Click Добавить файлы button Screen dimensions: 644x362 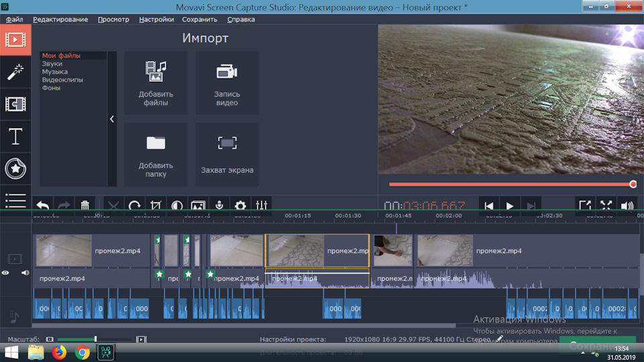coord(156,83)
